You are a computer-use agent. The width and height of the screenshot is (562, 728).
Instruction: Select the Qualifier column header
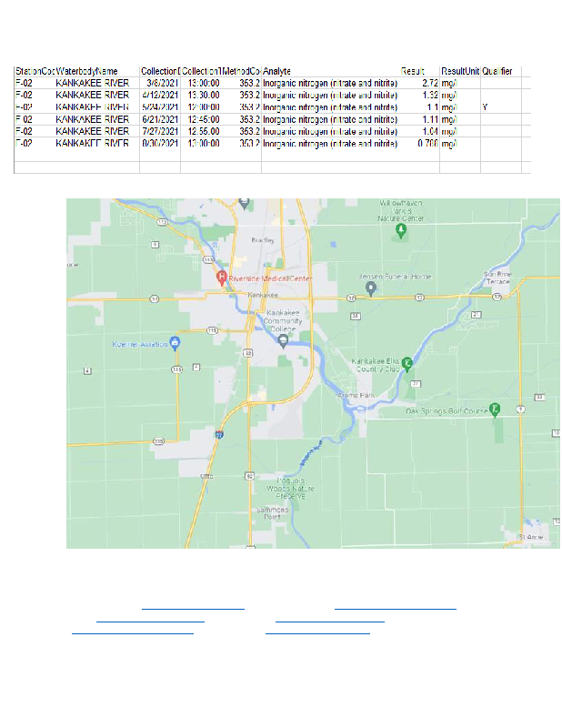click(x=497, y=71)
